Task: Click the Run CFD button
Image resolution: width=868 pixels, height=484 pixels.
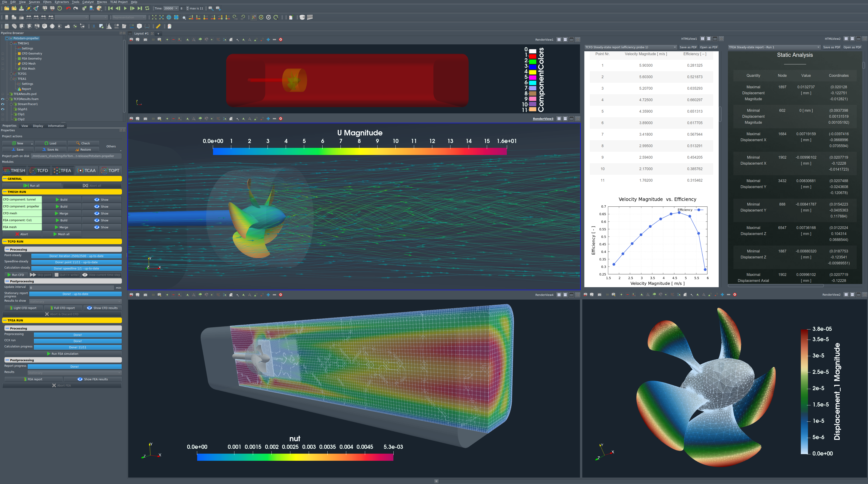Action: tap(16, 275)
